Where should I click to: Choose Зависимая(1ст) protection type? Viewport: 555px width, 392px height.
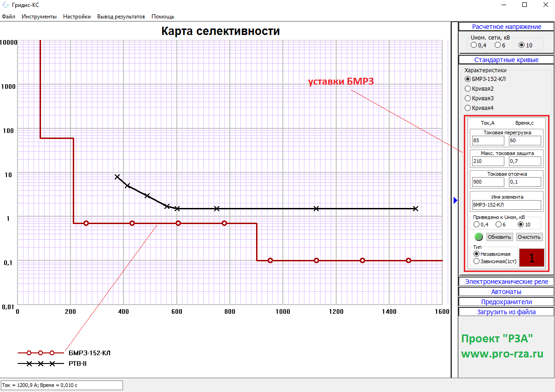[x=477, y=261]
